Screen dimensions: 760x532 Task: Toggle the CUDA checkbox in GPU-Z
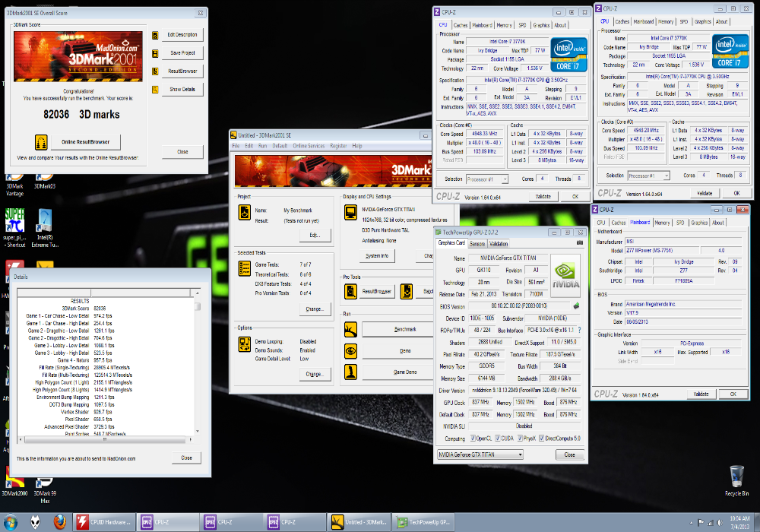[497, 439]
